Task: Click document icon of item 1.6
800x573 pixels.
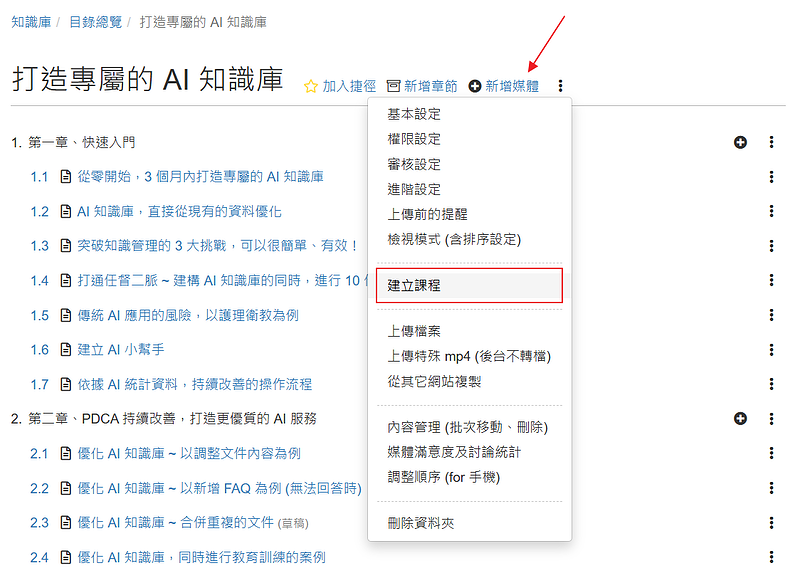Action: pos(66,349)
